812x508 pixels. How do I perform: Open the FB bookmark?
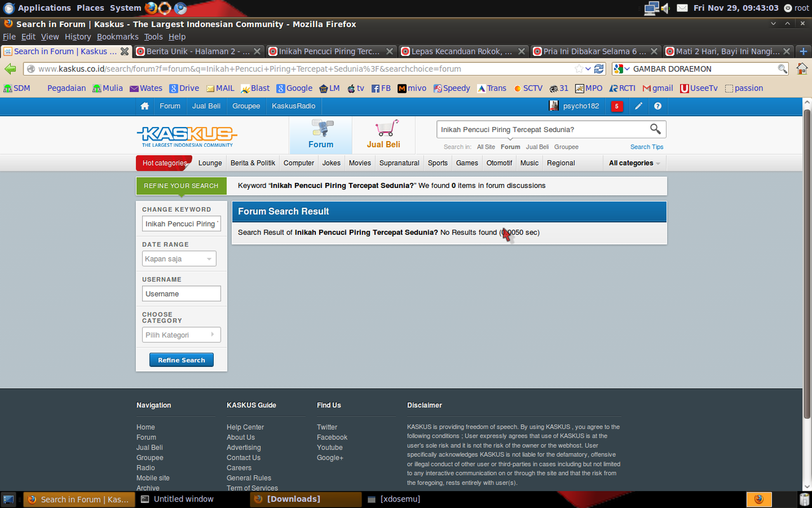(x=381, y=88)
